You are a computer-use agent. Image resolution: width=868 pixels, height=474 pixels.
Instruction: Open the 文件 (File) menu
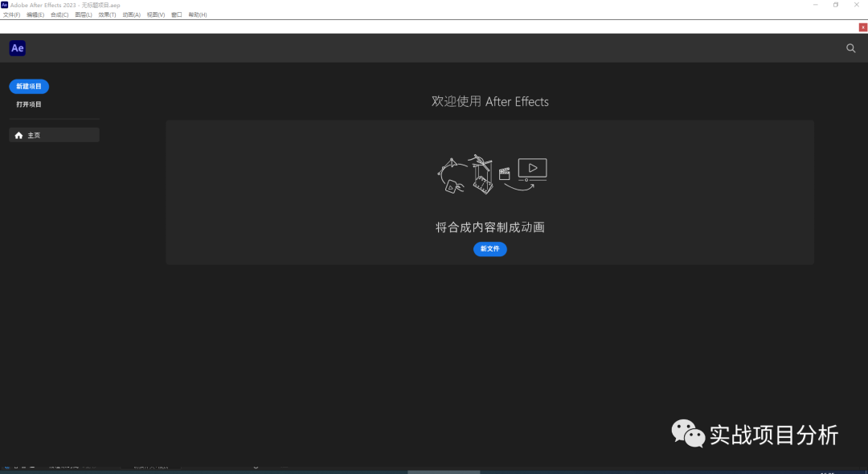tap(13, 14)
